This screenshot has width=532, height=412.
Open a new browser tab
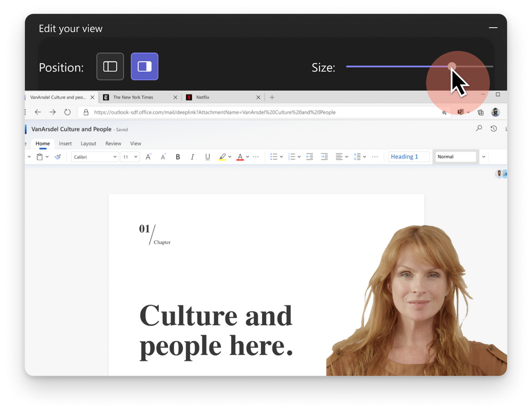click(x=272, y=98)
